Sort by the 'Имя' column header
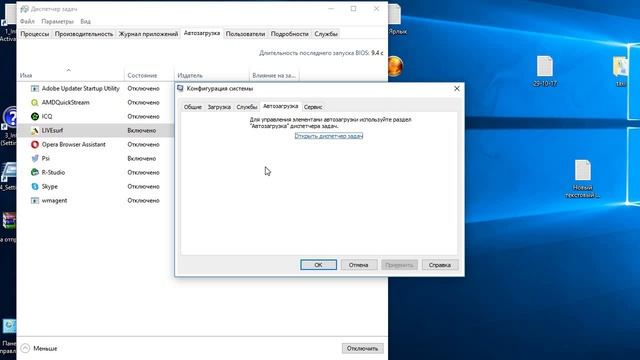The height and width of the screenshot is (360, 640). [71, 76]
